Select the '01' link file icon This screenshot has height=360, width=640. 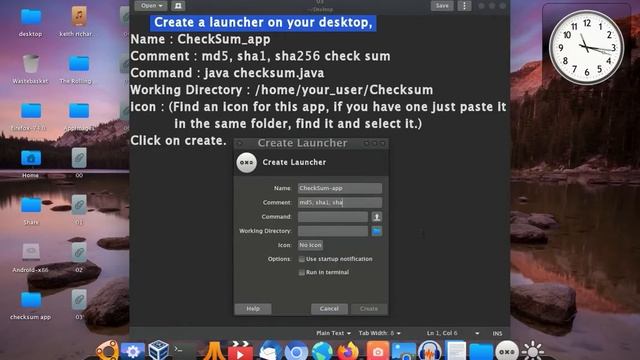[79, 205]
